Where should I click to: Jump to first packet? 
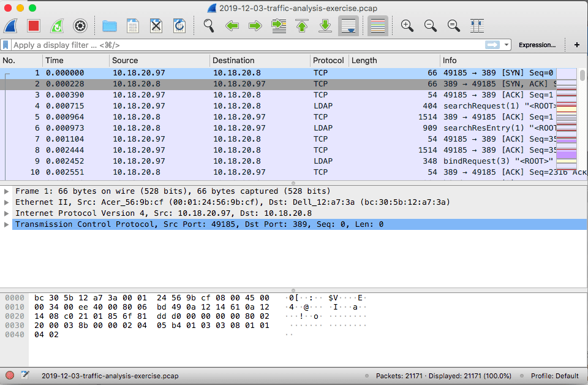[x=302, y=26]
